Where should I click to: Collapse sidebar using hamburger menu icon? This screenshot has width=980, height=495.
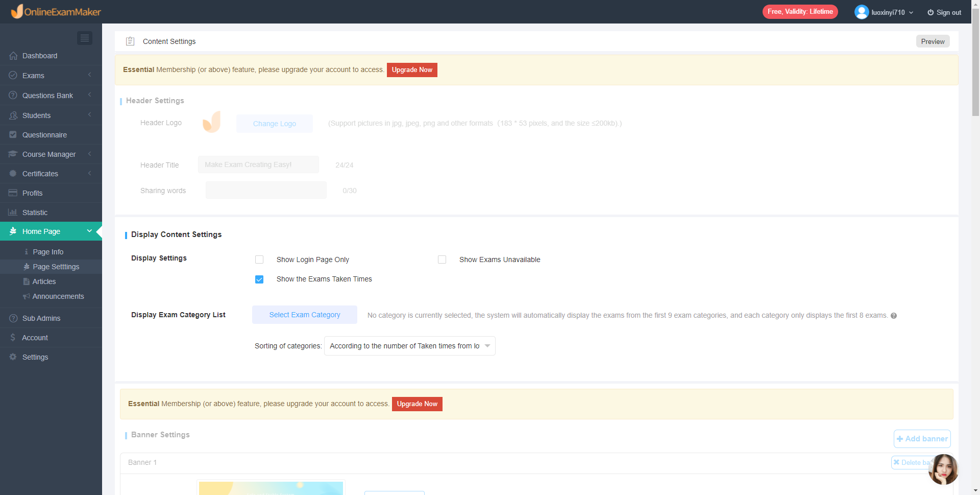(x=85, y=38)
